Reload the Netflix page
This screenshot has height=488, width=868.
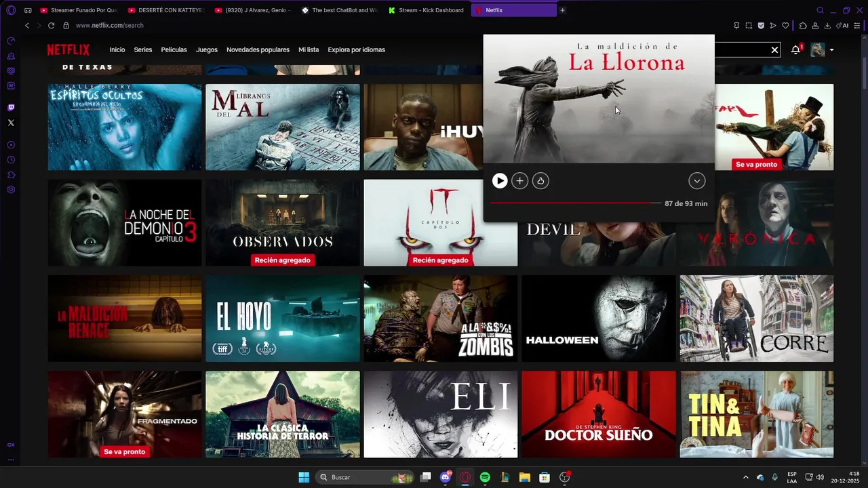[51, 25]
